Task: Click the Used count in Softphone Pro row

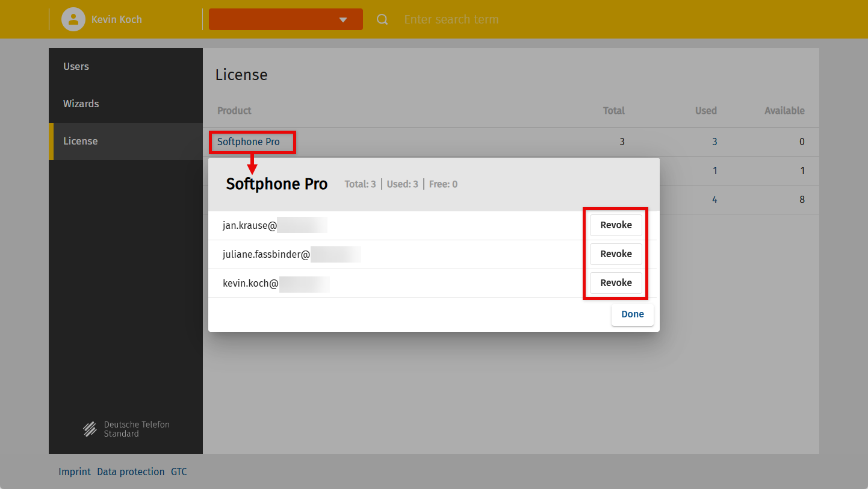Action: point(715,142)
